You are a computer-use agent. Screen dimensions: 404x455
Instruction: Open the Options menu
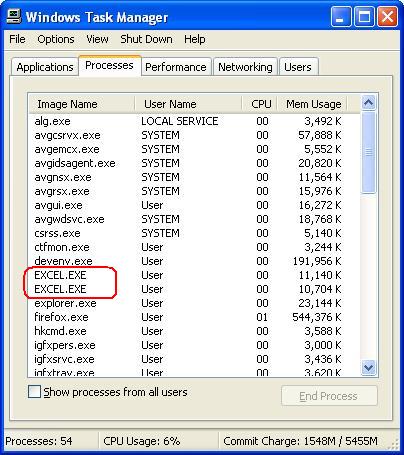pos(56,39)
